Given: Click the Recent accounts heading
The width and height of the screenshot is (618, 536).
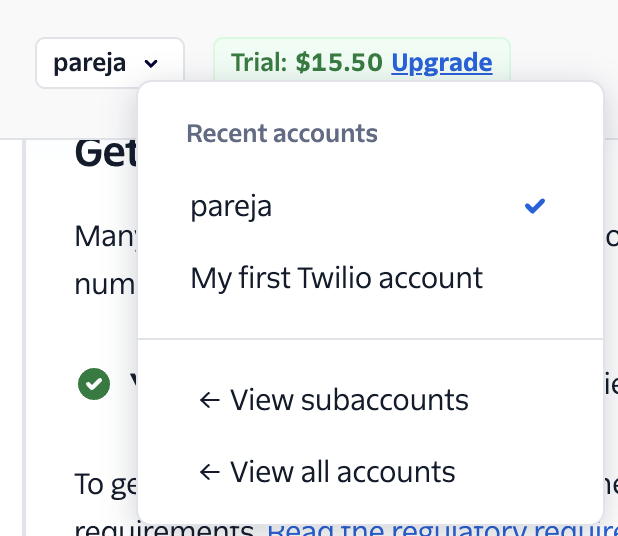Looking at the screenshot, I should (282, 133).
